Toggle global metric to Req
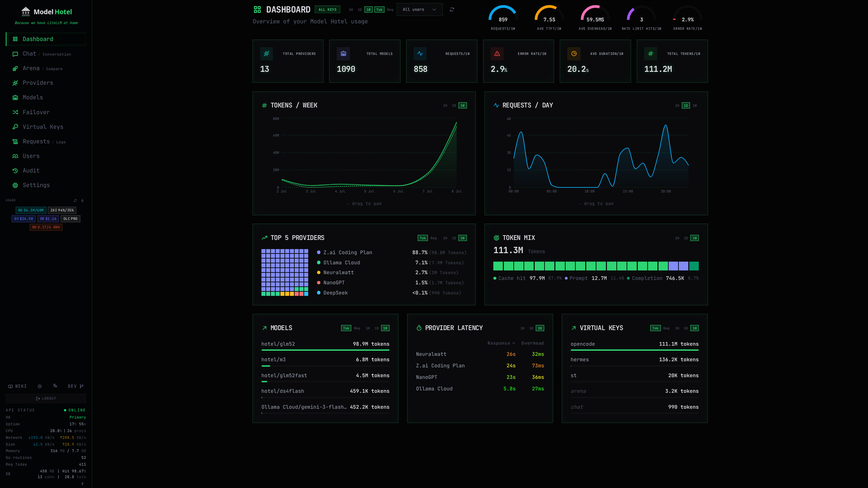 coord(390,9)
